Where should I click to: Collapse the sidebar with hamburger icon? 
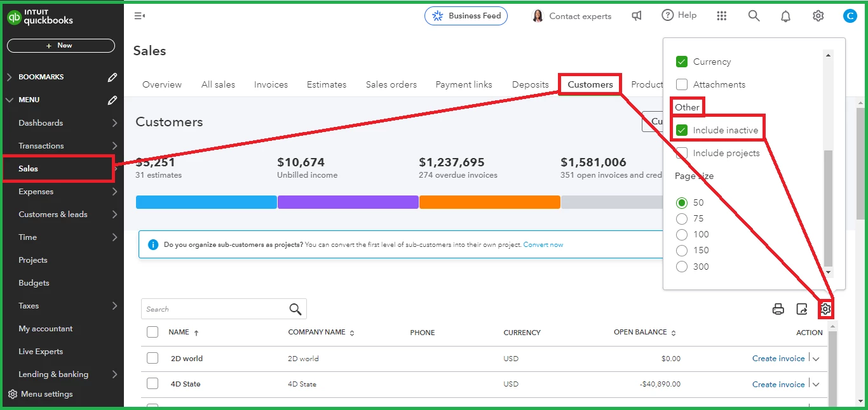coord(140,16)
